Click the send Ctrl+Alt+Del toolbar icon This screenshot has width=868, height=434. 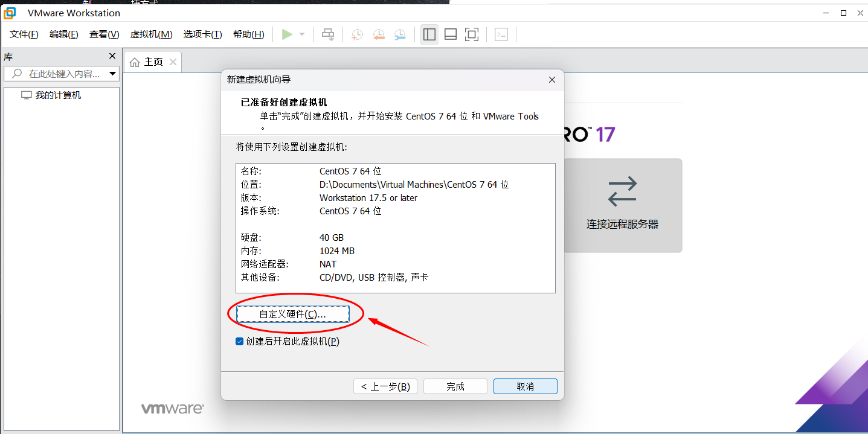328,34
